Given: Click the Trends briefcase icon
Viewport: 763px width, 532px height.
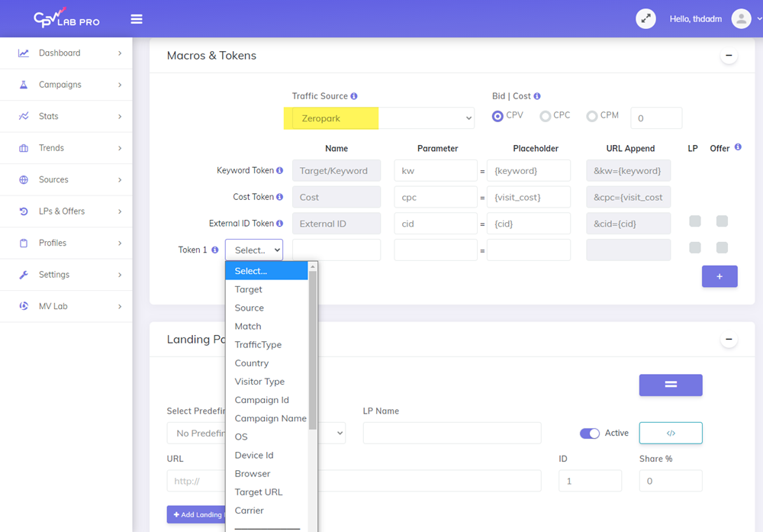Looking at the screenshot, I should pyautogui.click(x=24, y=148).
